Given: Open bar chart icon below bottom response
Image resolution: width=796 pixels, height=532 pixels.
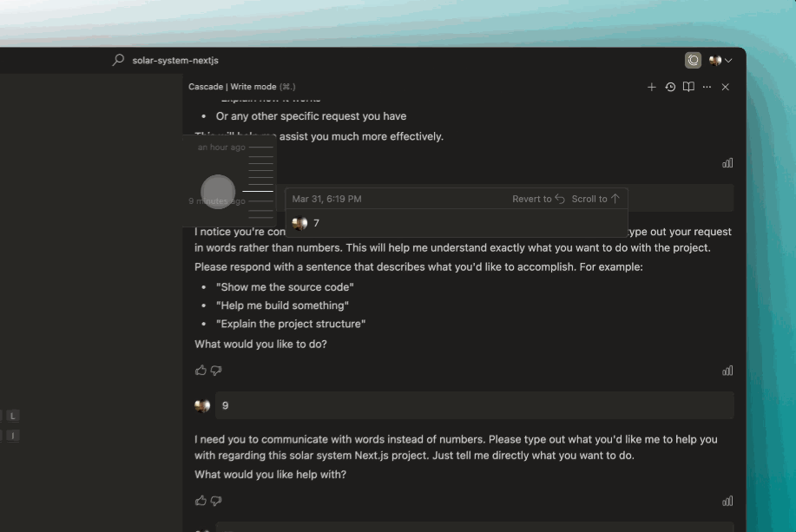Looking at the screenshot, I should [x=727, y=501].
